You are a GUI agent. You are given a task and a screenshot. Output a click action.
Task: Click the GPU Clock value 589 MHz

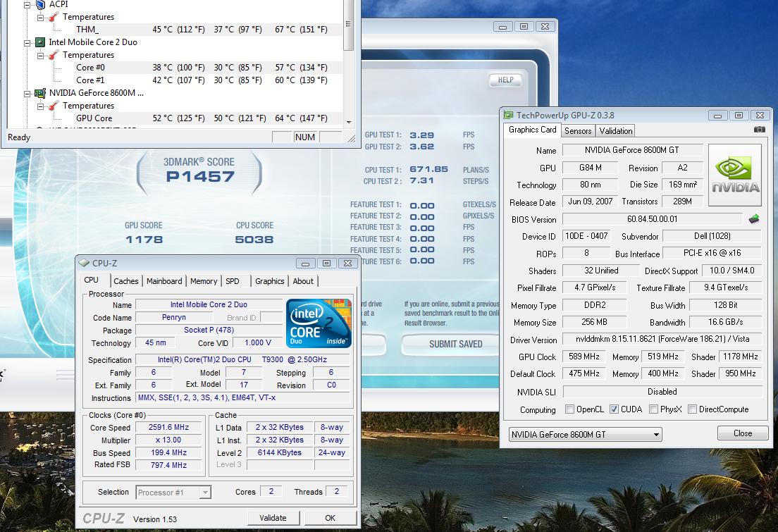point(584,357)
